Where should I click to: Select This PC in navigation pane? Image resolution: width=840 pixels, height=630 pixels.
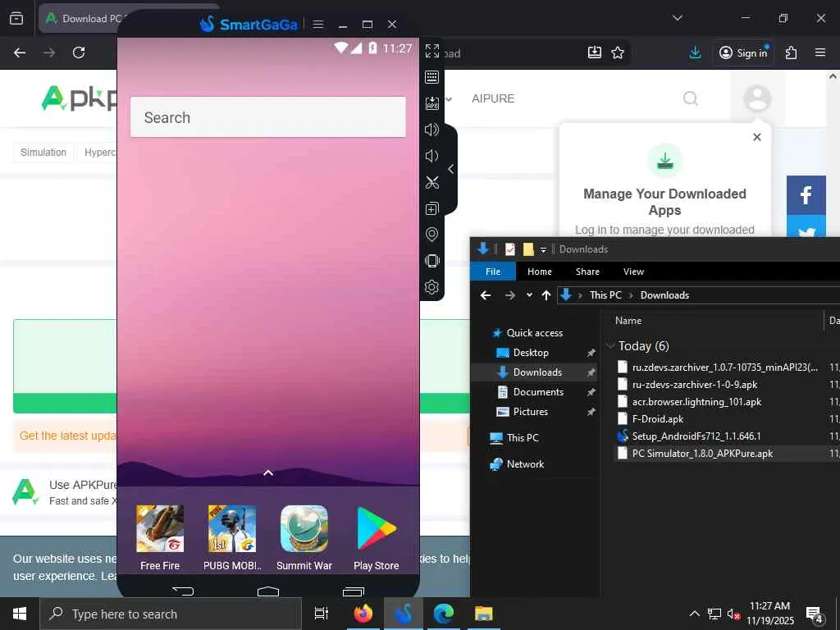[523, 438]
